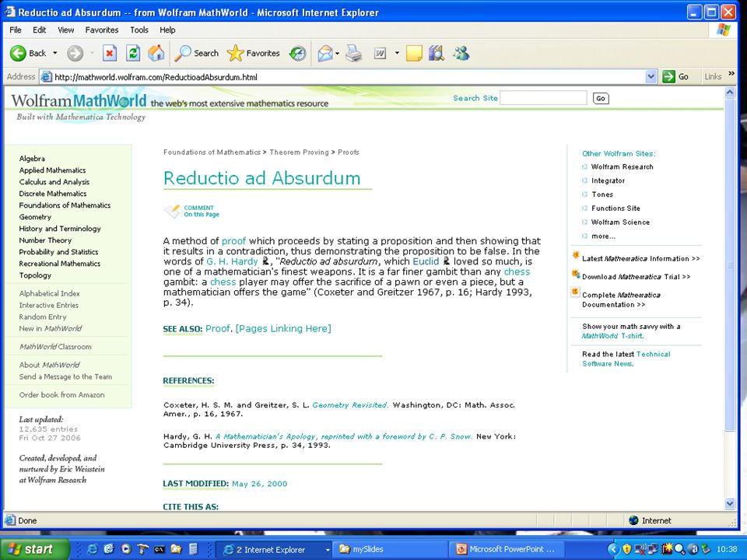Click the Research book icon in toolbar
This screenshot has width=747, height=560.
tap(436, 54)
